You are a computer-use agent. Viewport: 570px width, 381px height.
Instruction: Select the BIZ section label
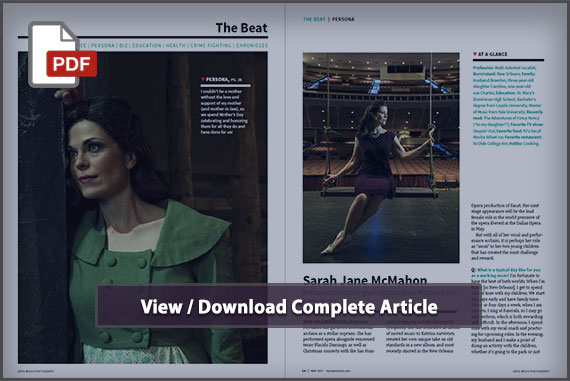(x=123, y=45)
